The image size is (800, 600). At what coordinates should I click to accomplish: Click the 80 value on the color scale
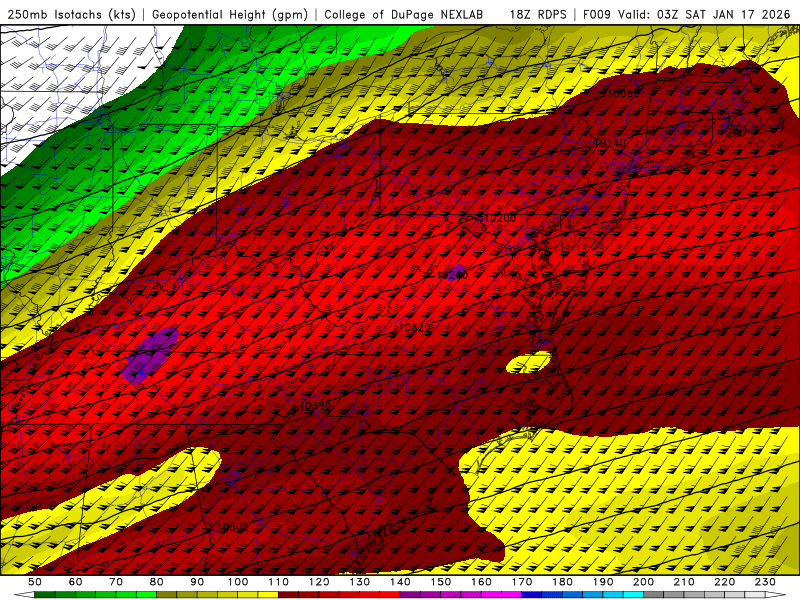pos(157,582)
